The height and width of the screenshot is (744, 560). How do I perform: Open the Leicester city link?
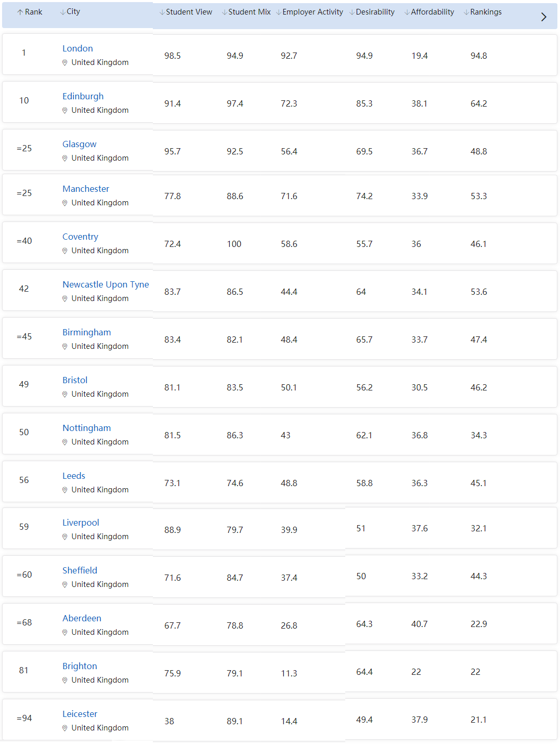point(80,714)
